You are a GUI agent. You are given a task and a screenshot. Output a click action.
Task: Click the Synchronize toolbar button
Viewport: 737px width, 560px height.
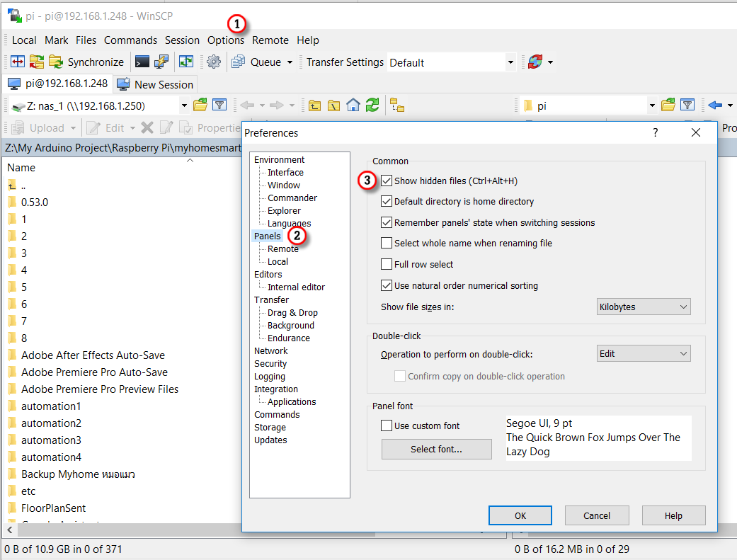(x=86, y=62)
